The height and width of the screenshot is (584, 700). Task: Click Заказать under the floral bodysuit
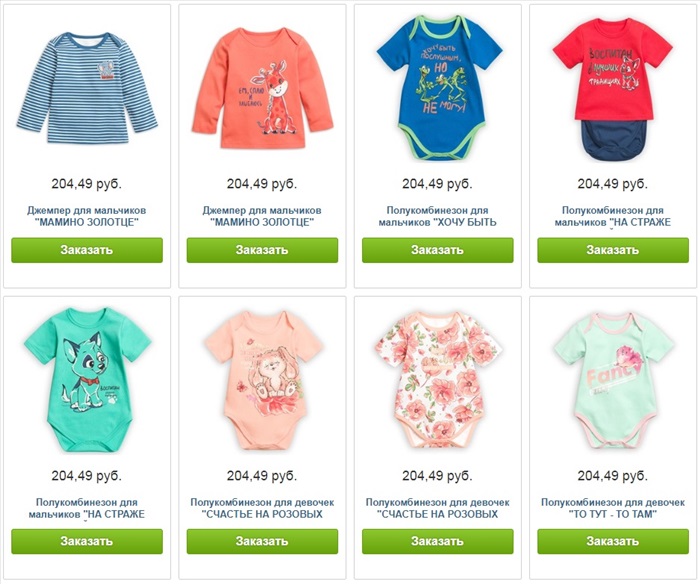[x=438, y=542]
